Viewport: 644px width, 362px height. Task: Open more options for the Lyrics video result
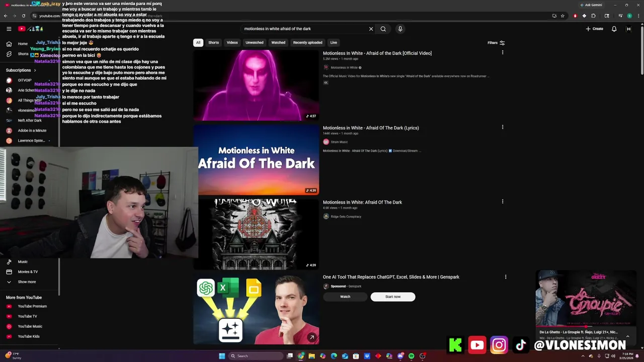(502, 127)
